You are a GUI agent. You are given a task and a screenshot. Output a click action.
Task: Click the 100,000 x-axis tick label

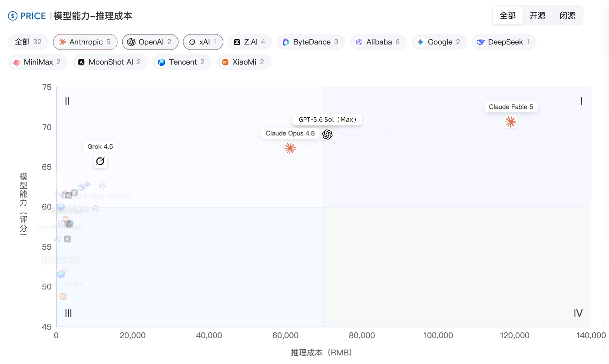pos(438,336)
